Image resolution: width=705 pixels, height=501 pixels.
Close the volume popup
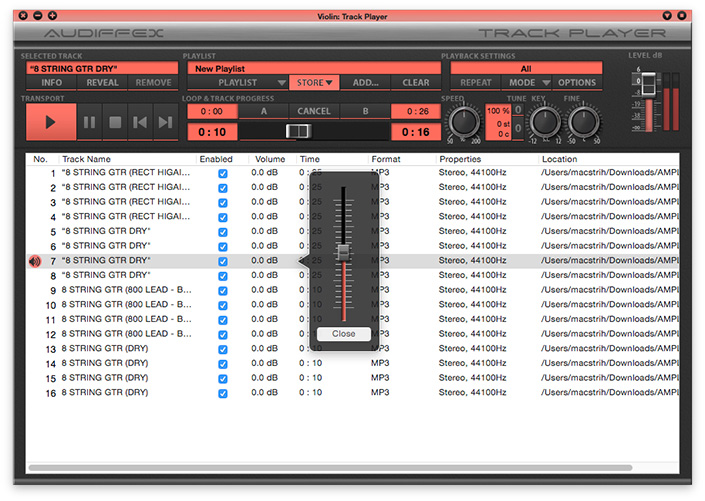coord(344,334)
